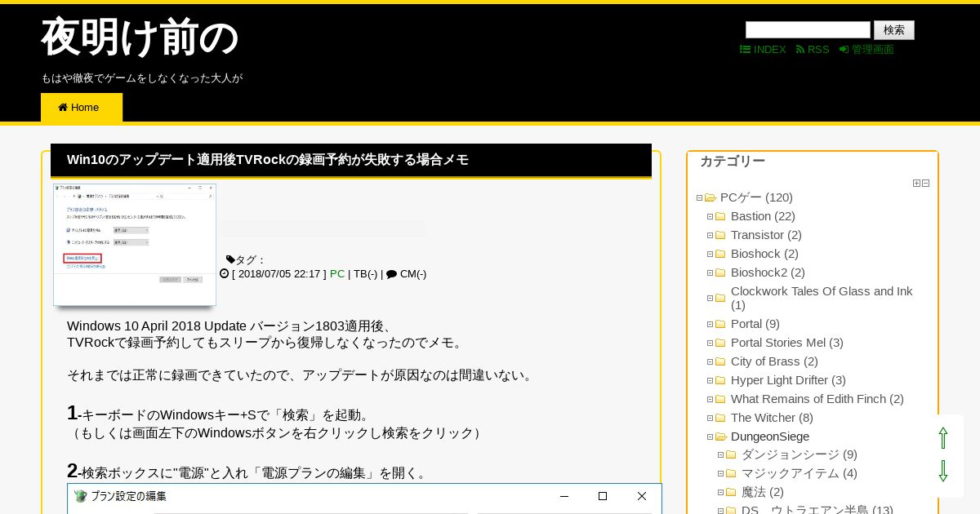Open the What Remains of Edith Finch category
The height and width of the screenshot is (514, 980).
pyautogui.click(x=817, y=399)
